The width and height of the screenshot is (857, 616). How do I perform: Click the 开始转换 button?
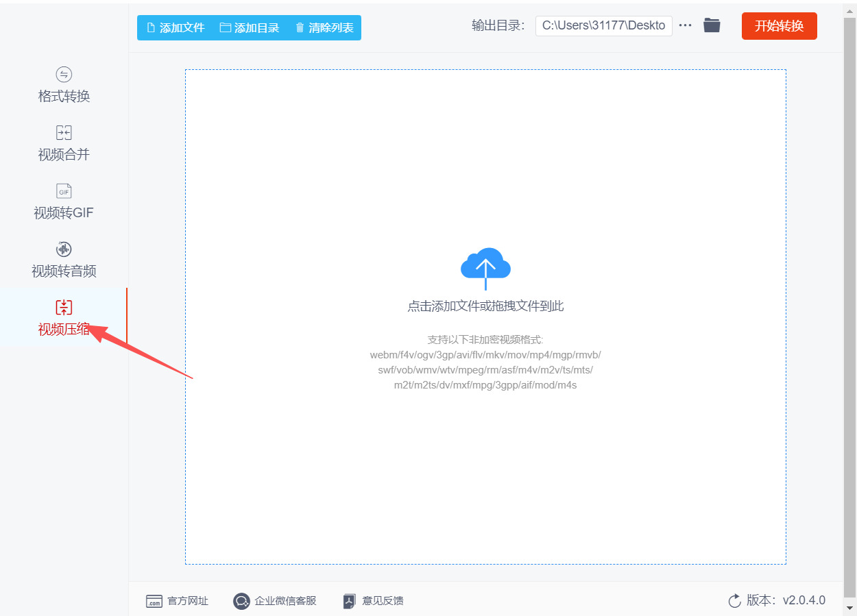click(x=780, y=27)
